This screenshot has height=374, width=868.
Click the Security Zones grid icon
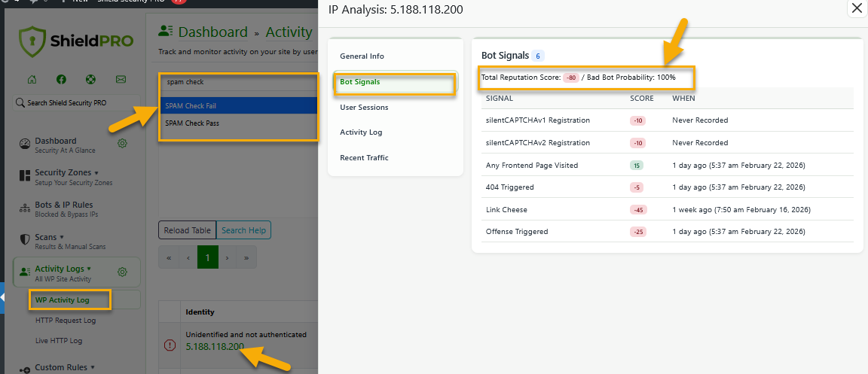coord(24,176)
